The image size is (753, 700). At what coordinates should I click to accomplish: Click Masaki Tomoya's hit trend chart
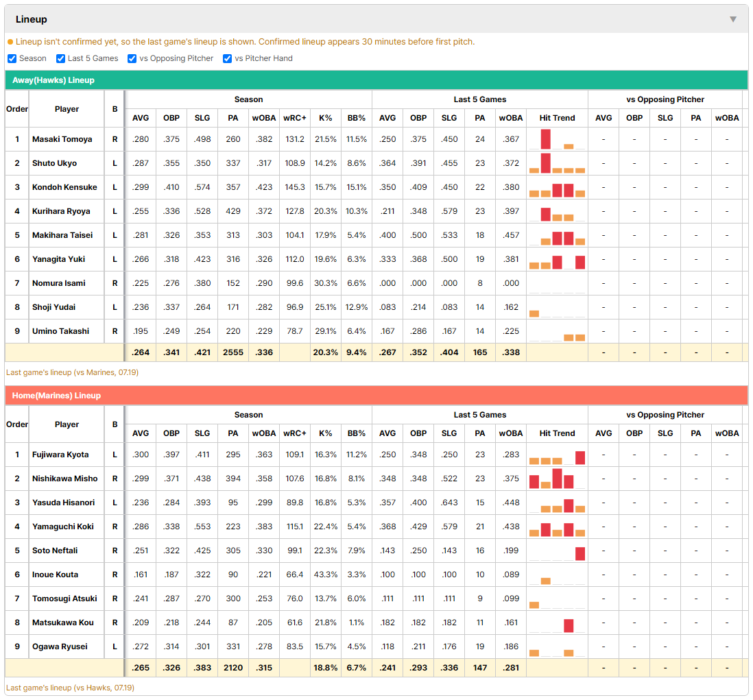click(557, 139)
